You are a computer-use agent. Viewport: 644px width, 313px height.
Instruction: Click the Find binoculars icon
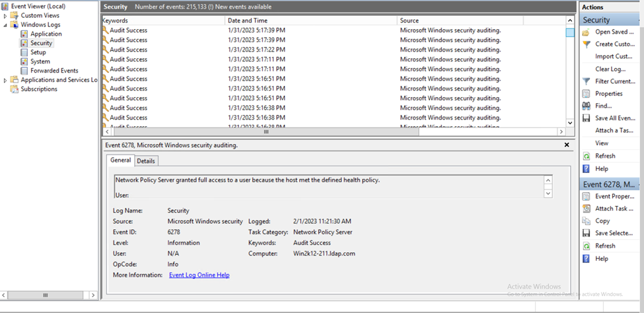(x=586, y=106)
